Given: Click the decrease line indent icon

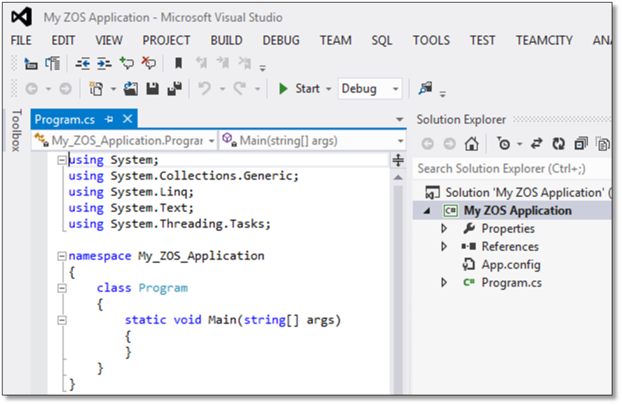Looking at the screenshot, I should coord(83,63).
